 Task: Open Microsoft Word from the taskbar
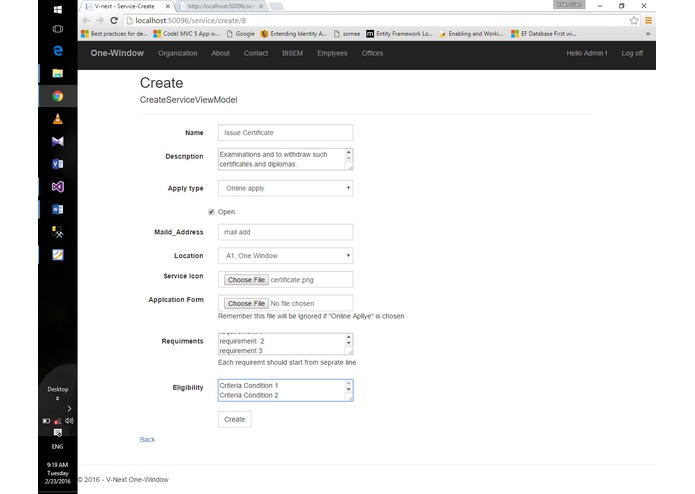pyautogui.click(x=58, y=209)
